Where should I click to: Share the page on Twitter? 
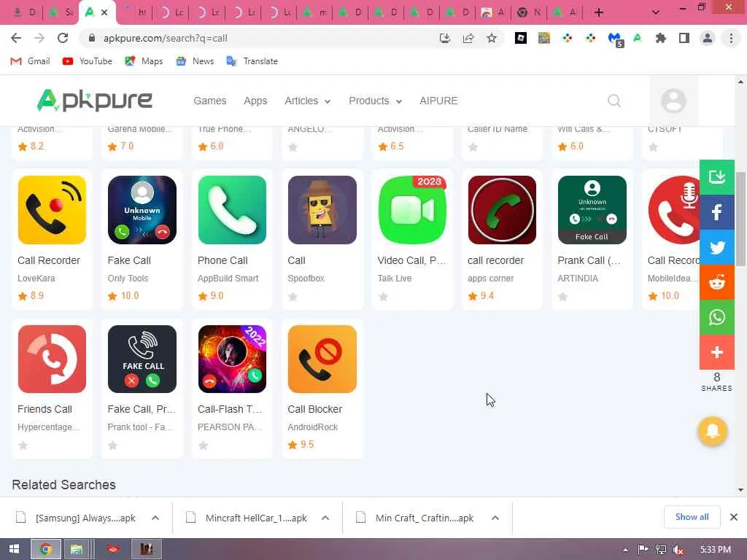point(717,248)
